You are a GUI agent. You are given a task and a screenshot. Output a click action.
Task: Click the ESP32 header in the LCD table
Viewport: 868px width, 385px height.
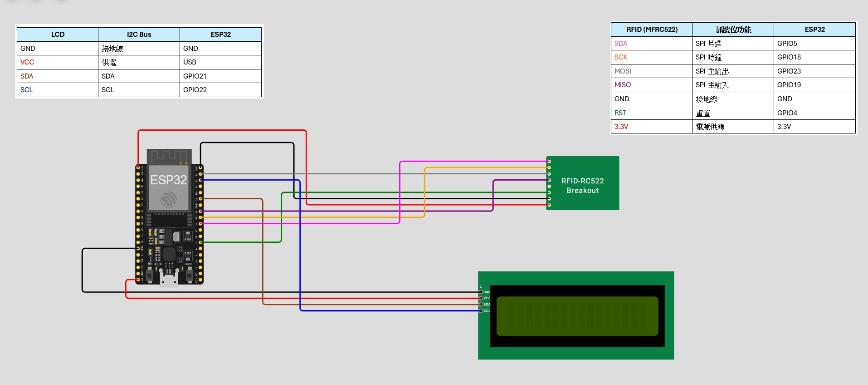tap(221, 35)
